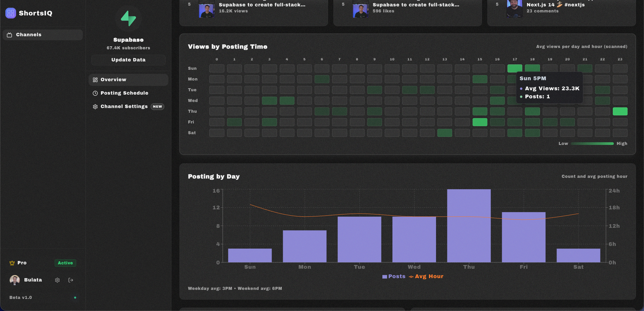Click the Thu bar in Posting by Day
Viewport: 644px width, 311px height.
pos(469,226)
